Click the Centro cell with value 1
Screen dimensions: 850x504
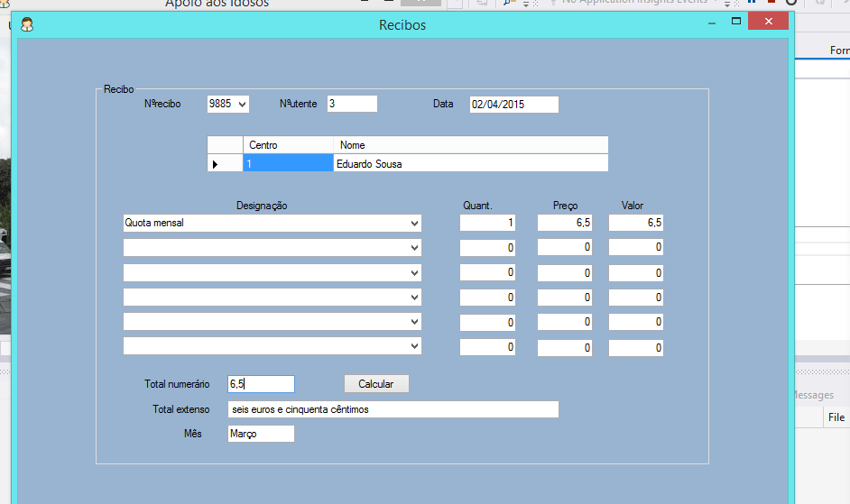point(288,164)
